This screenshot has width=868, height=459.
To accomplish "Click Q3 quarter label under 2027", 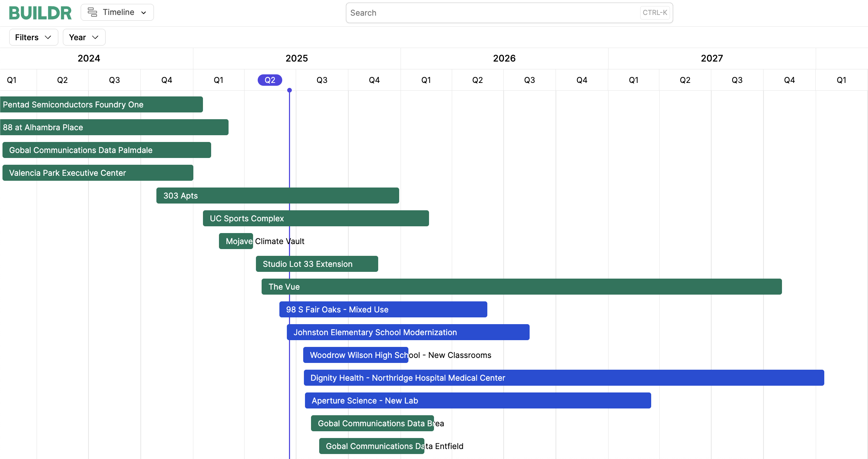I will click(737, 80).
